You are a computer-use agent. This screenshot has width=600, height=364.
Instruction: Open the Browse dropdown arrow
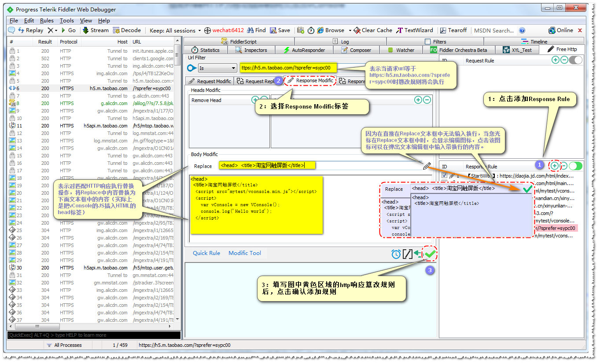point(350,30)
